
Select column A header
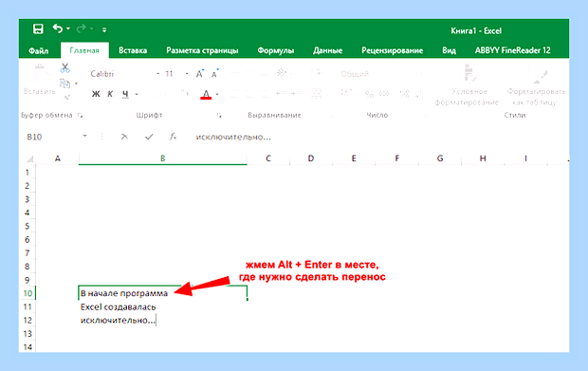[x=57, y=158]
